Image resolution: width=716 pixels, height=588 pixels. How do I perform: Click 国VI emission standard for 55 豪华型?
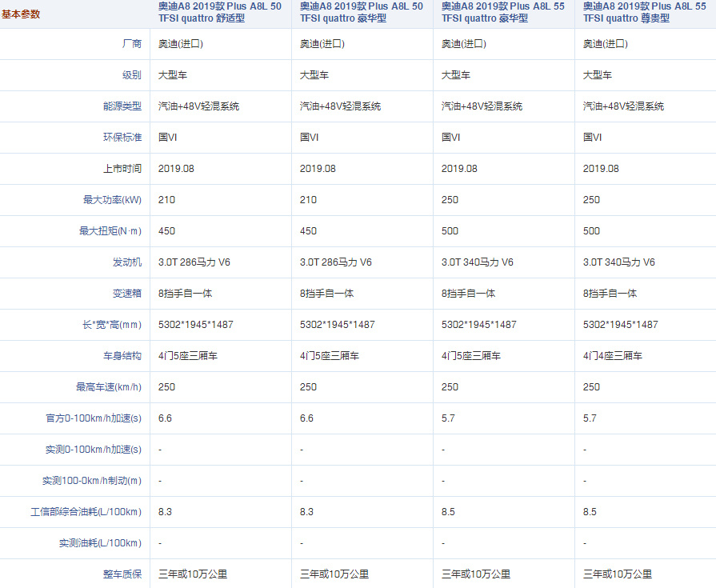click(x=450, y=138)
